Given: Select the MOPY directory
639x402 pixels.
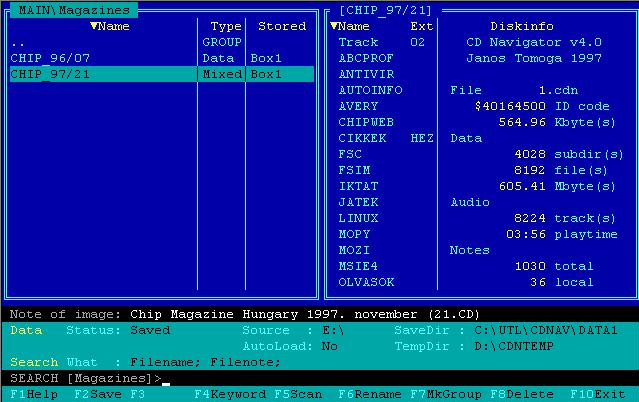Looking at the screenshot, I should [354, 234].
